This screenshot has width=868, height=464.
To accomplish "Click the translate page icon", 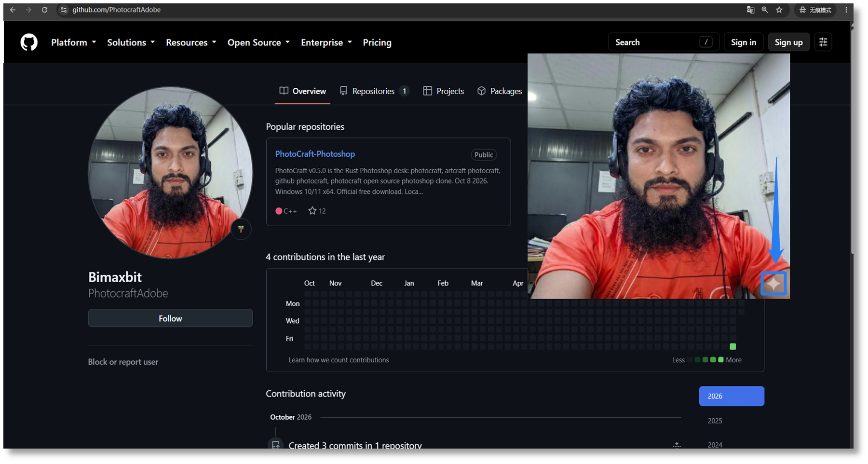I will point(750,10).
